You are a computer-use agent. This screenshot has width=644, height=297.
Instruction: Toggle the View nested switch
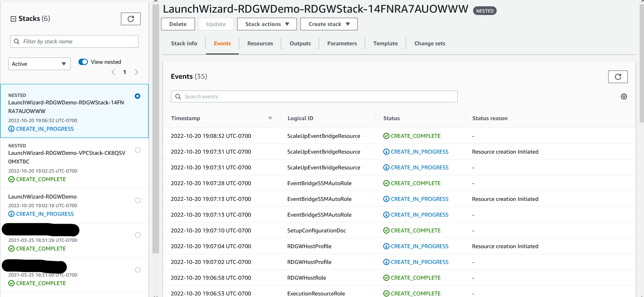[x=83, y=62]
